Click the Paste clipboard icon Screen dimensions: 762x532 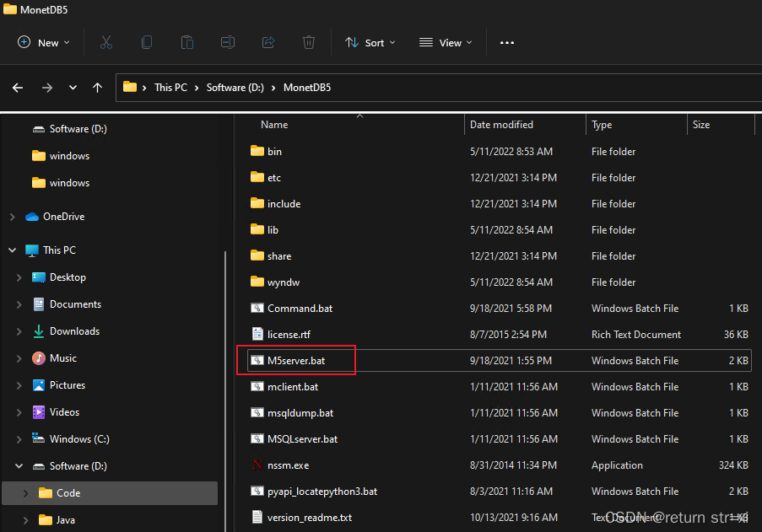coord(187,43)
